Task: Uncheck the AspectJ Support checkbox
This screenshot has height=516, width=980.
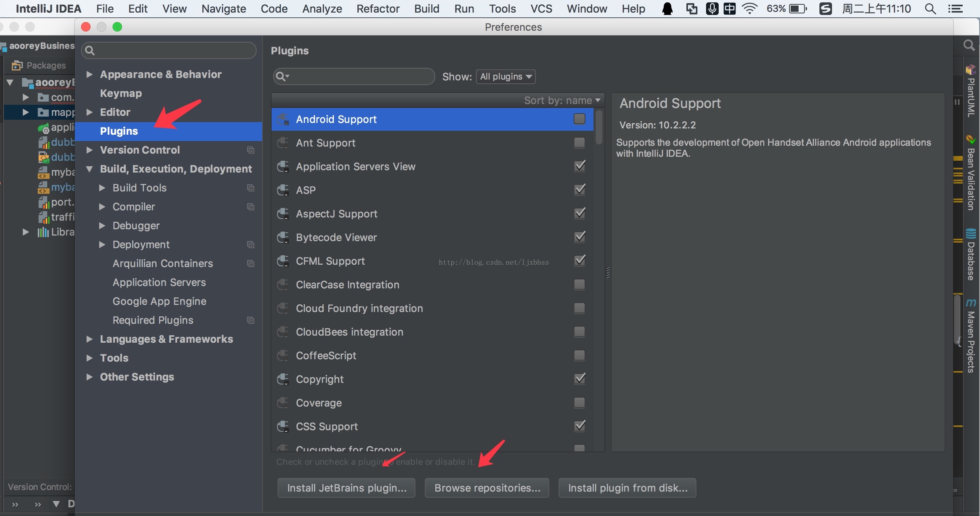Action: pos(579,213)
